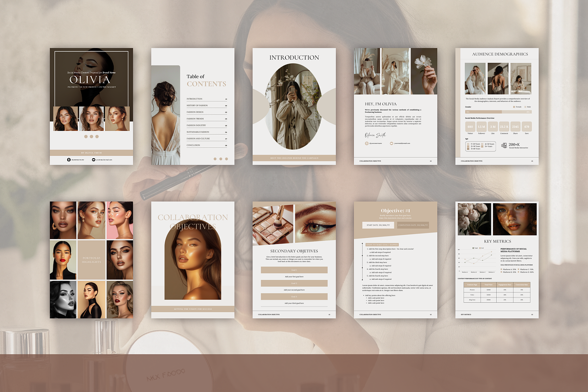Click email icon on Hey I'm Olivia page

pos(392,143)
